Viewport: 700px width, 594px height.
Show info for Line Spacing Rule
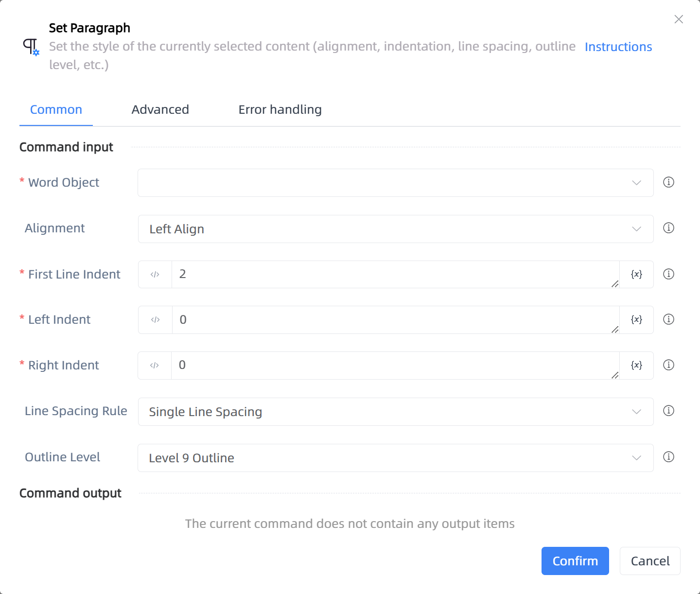(669, 411)
